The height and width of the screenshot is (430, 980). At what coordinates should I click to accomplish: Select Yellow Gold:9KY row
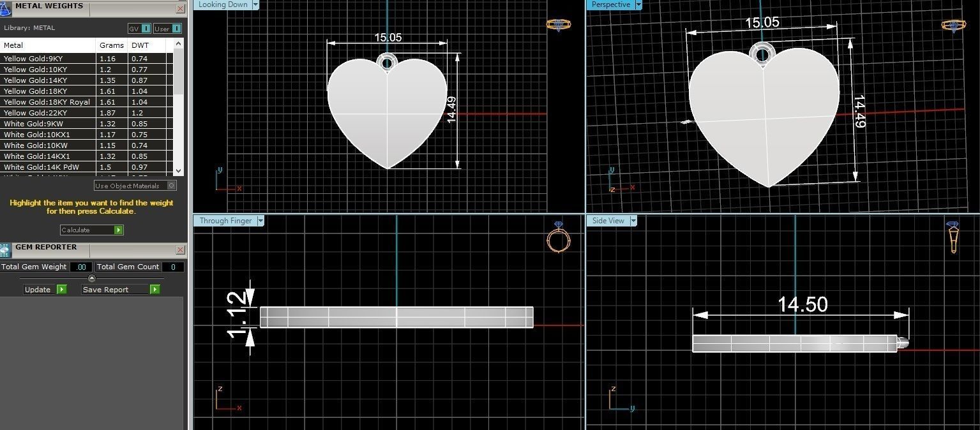point(87,59)
